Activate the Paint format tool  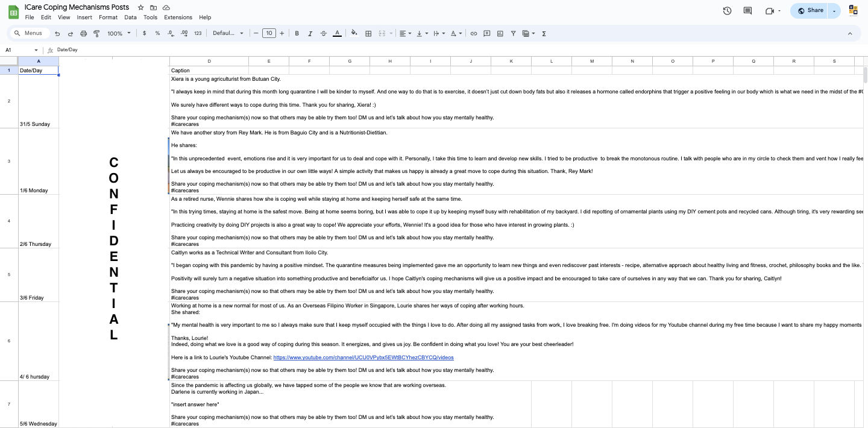97,34
